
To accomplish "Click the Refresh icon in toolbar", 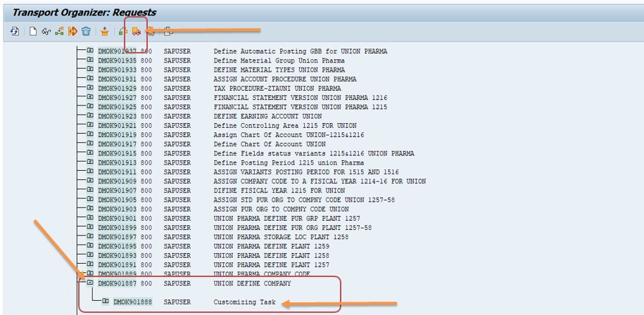I will [14, 31].
